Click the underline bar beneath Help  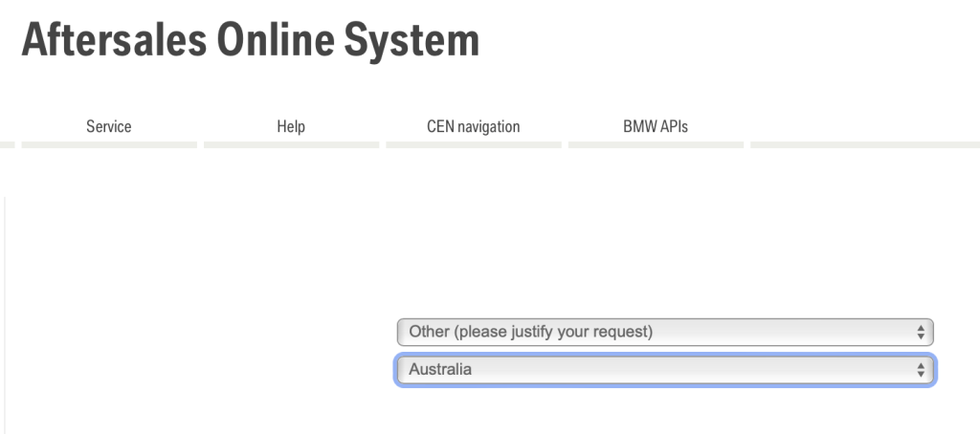290,145
